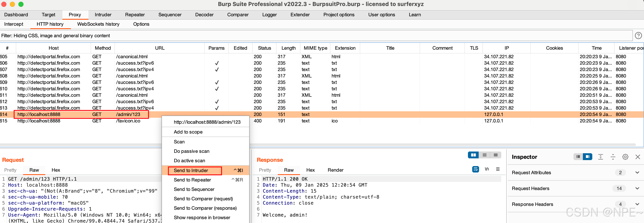Switch to stacked top-bottom layout
The height and width of the screenshot is (223, 644).
pos(484,155)
